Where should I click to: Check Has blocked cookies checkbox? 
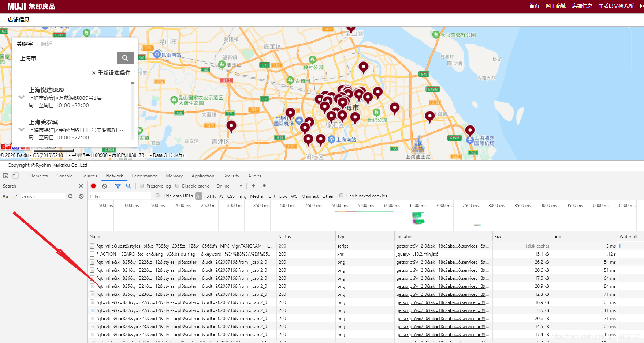[342, 196]
